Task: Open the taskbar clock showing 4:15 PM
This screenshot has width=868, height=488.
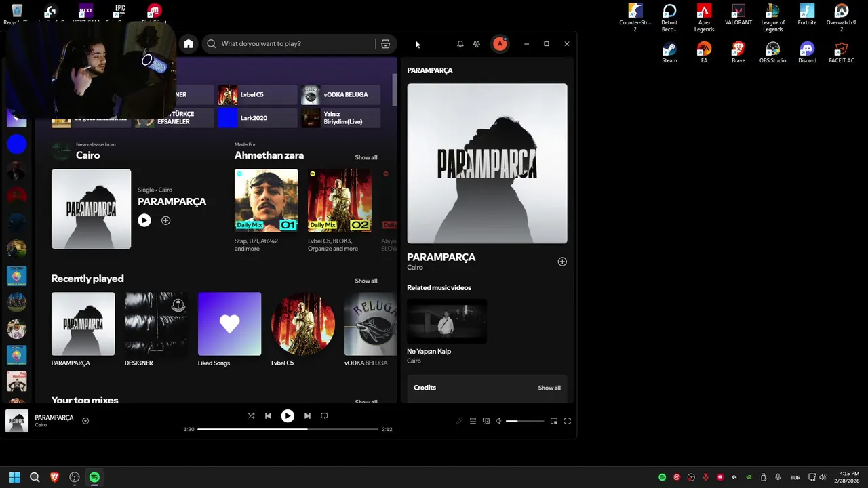Action: pos(846,477)
